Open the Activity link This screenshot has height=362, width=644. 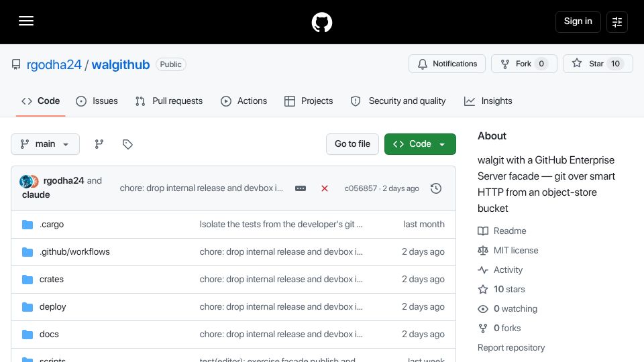(500, 270)
